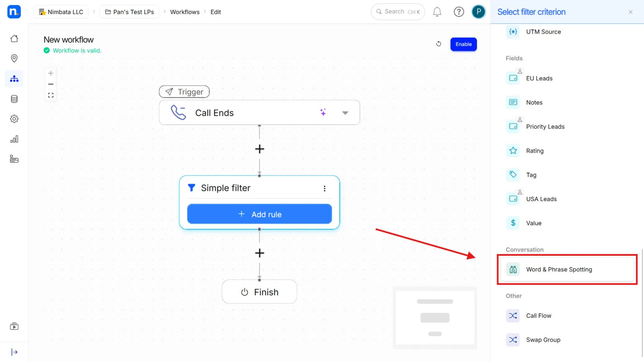
Task: Expand the sidebar with arrow icon
Action: tap(14, 352)
